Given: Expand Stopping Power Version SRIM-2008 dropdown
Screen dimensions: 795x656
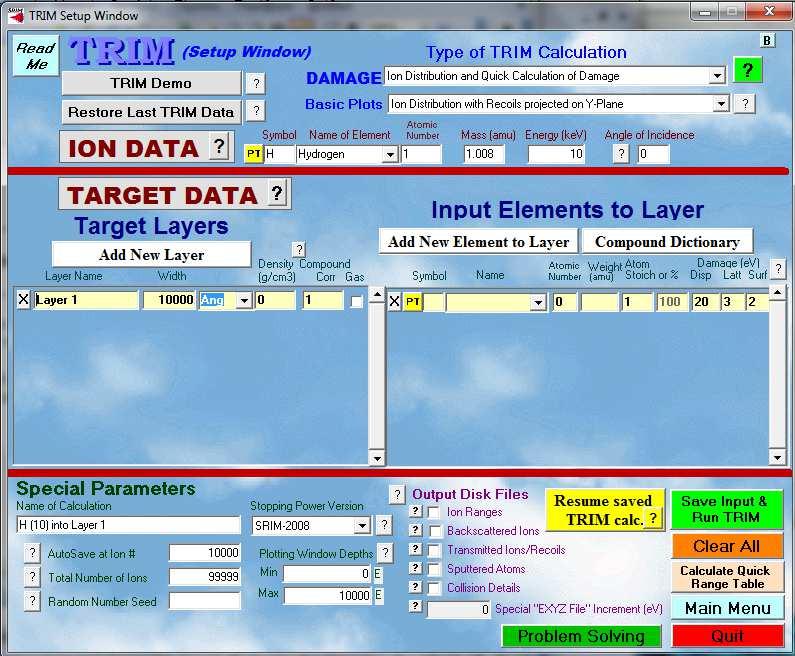Looking at the screenshot, I should coord(362,526).
